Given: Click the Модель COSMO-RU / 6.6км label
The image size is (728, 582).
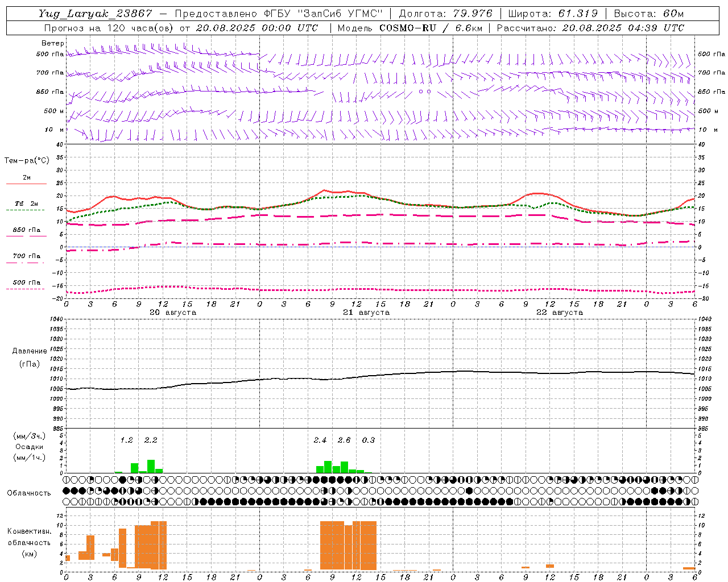Looking at the screenshot, I should [409, 28].
